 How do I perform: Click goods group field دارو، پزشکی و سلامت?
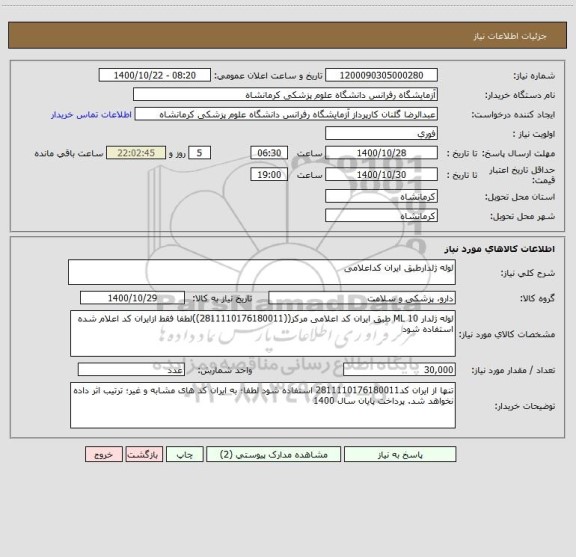(362, 298)
